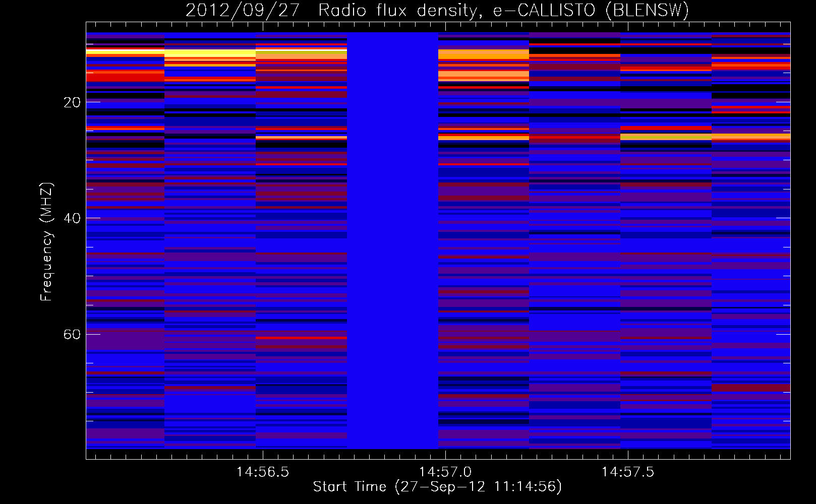Click the "14:56.5" time tick label
The width and height of the screenshot is (816, 504).
tap(263, 472)
